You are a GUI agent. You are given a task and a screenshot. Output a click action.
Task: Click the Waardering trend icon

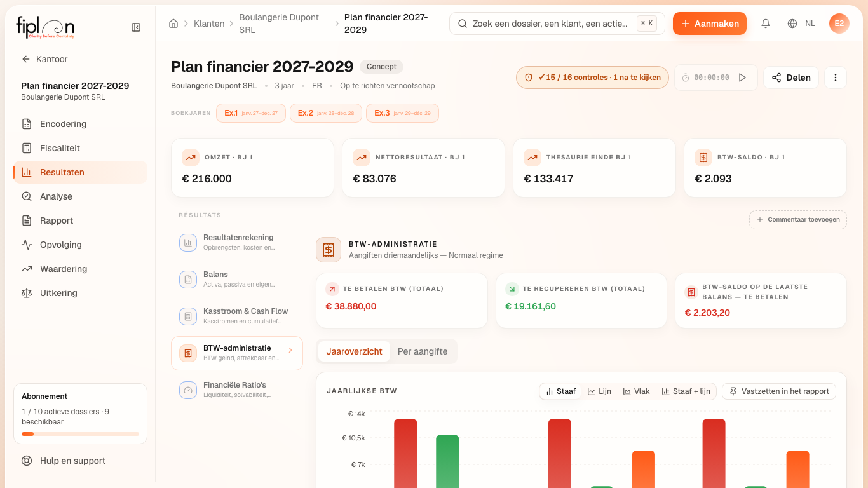27,269
